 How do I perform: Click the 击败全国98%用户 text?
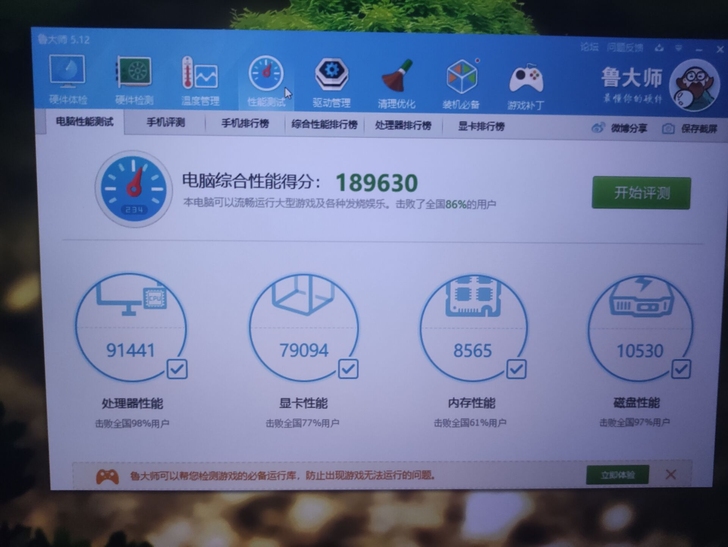(x=132, y=423)
